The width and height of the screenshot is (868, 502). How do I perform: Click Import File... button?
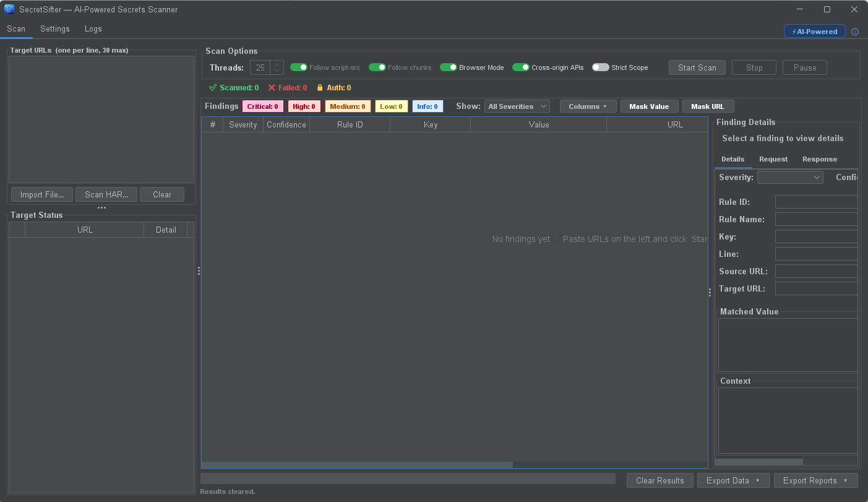(42, 194)
